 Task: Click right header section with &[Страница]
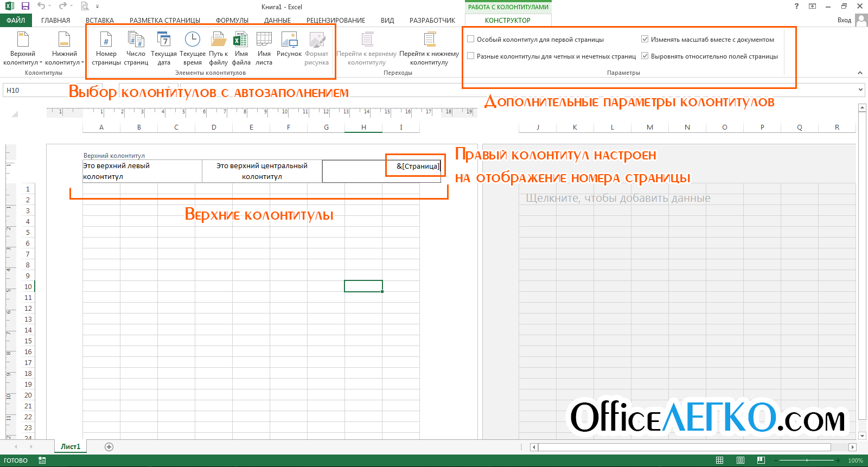382,171
